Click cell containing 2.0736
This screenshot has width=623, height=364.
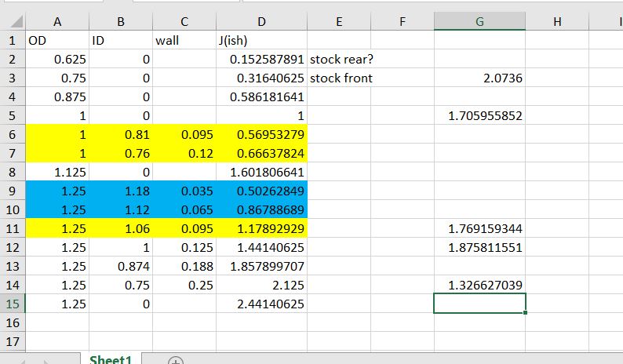pyautogui.click(x=479, y=78)
